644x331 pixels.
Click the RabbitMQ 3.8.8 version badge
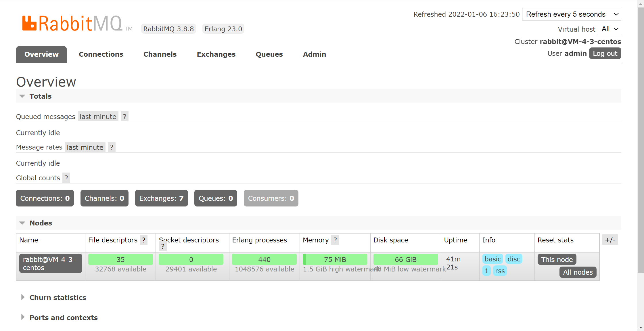click(x=168, y=29)
